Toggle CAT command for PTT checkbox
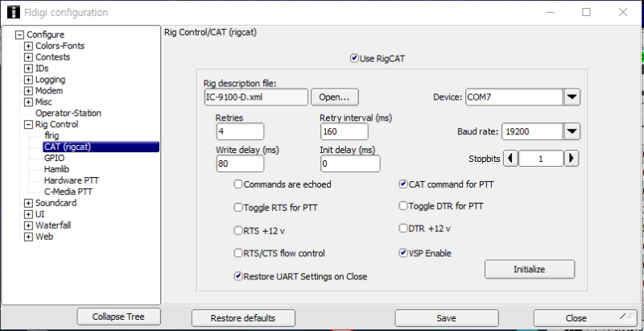 pos(403,184)
